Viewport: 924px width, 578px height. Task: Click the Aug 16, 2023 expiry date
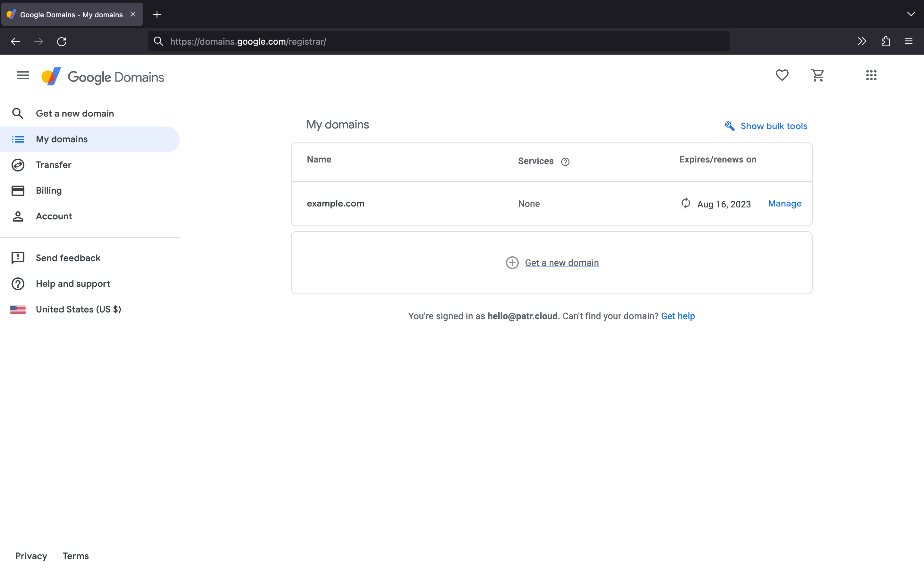[x=724, y=204]
